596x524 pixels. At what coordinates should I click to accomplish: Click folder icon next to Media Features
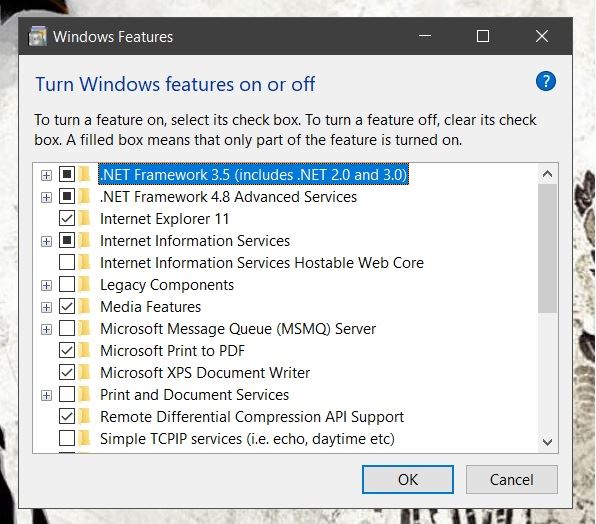point(84,306)
